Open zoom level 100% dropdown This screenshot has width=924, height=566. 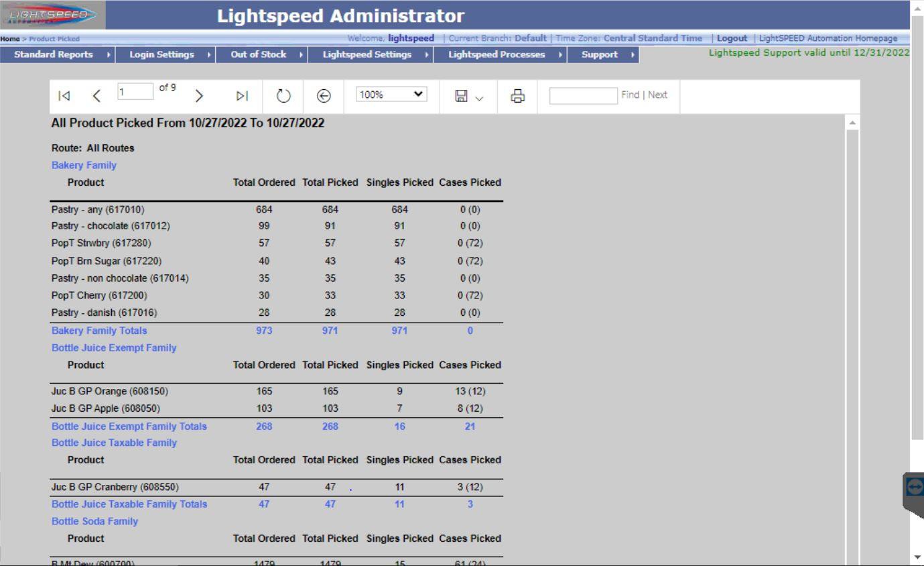[x=392, y=95]
